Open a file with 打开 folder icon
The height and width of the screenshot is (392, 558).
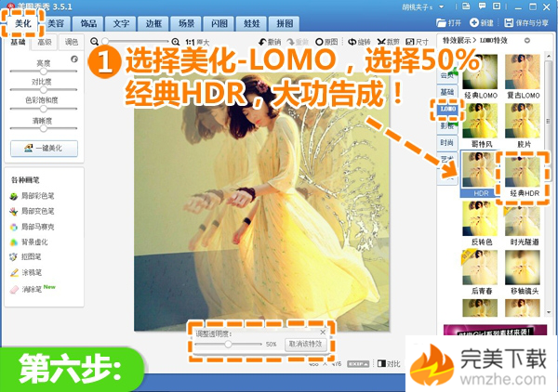[448, 23]
